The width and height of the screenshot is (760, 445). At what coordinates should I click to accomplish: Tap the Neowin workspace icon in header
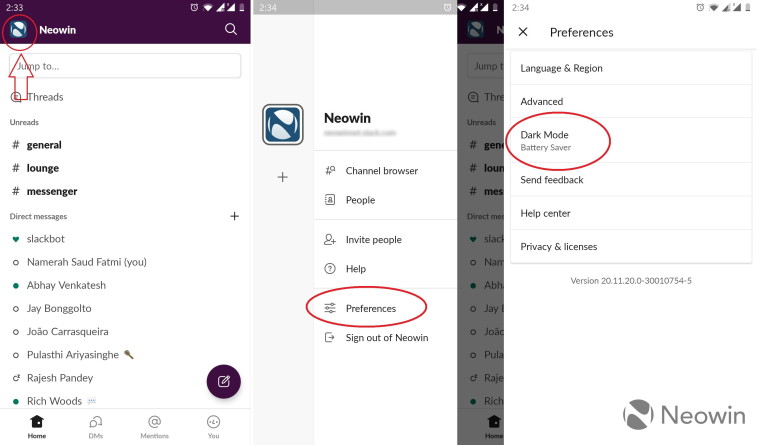point(18,30)
